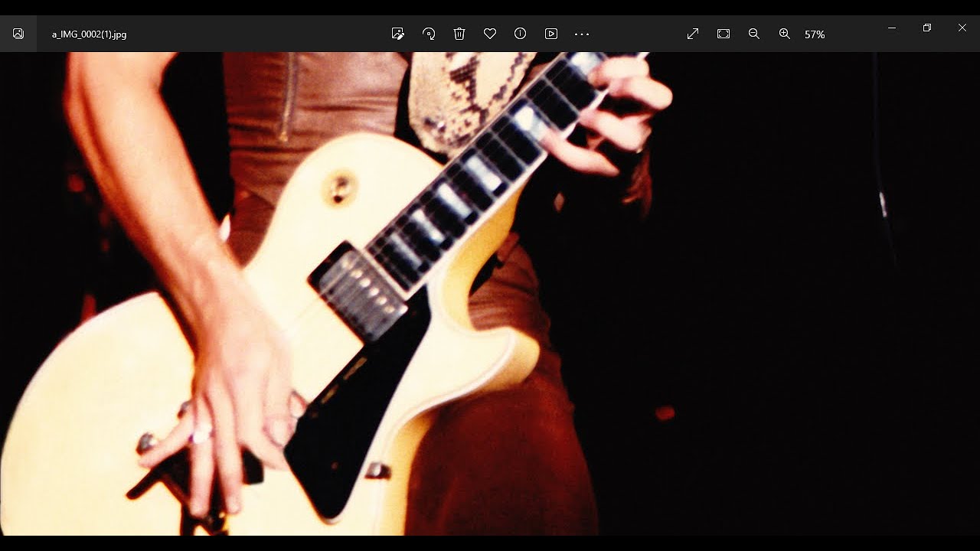Screen dimensions: 980x551
Task: Delete the photo using trash icon
Action: [459, 34]
